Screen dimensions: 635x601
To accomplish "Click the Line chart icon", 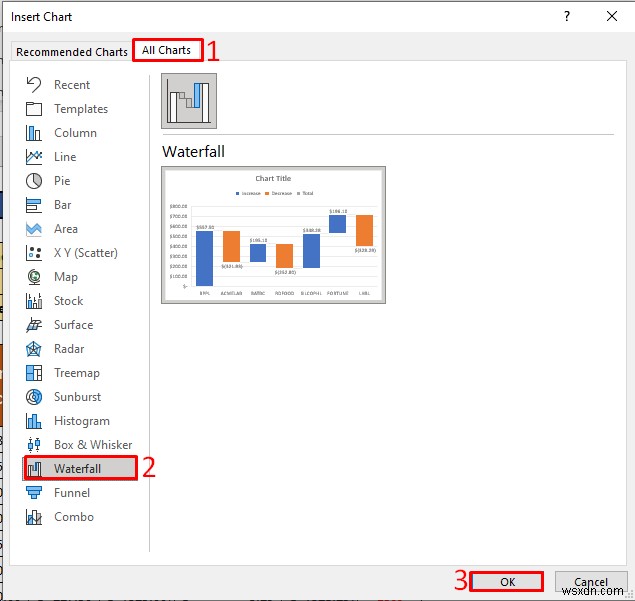I will pos(34,157).
